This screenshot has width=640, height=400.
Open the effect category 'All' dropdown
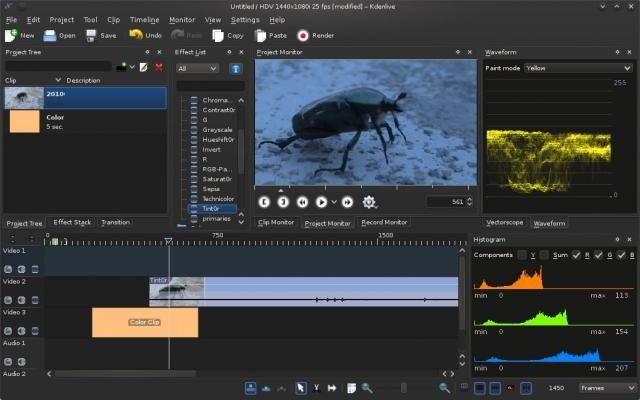click(x=197, y=68)
